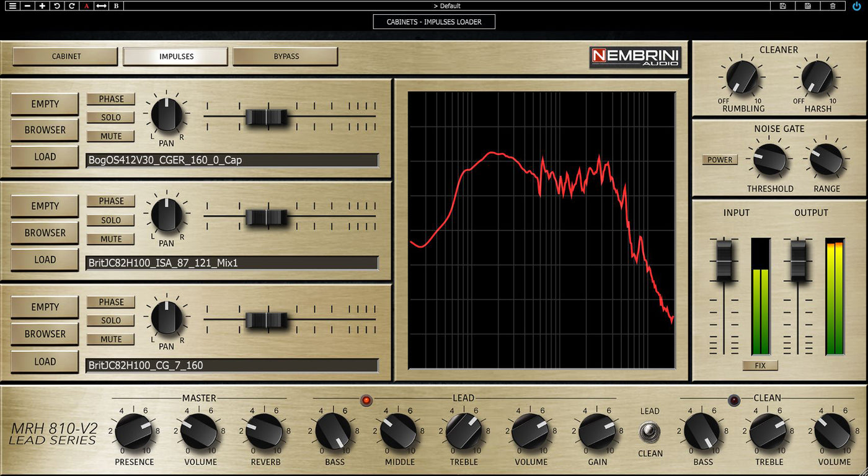Click the Master PRESENCE knob
Screen dimensions: 868x476
(x=134, y=431)
